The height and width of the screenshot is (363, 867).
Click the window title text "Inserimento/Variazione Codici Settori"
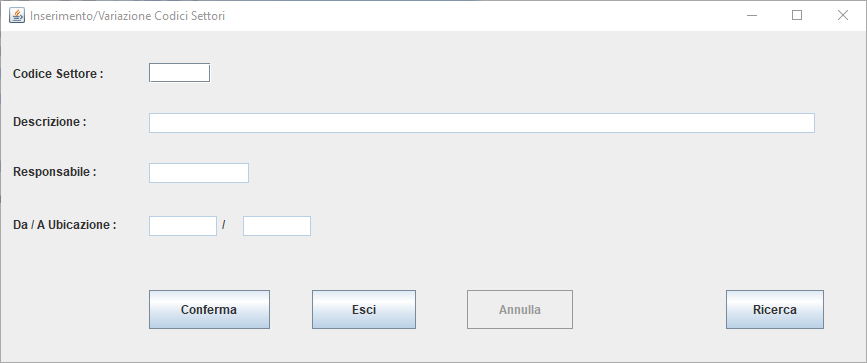point(127,16)
